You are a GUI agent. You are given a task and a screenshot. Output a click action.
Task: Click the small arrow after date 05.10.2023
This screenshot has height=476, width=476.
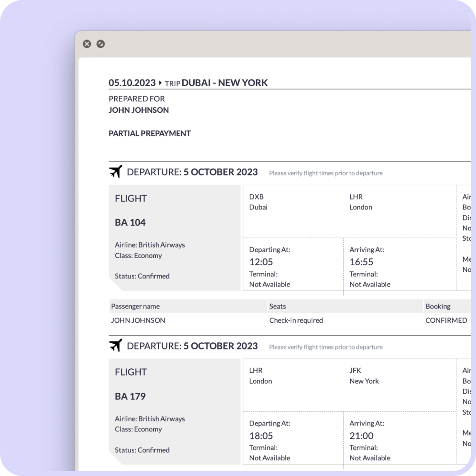point(160,83)
